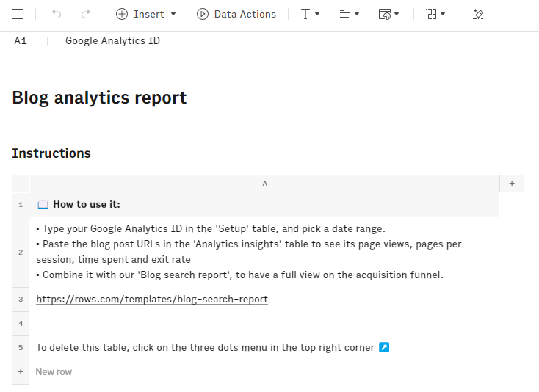Image resolution: width=539 pixels, height=392 pixels.
Task: Click the redo arrow
Action: click(86, 14)
